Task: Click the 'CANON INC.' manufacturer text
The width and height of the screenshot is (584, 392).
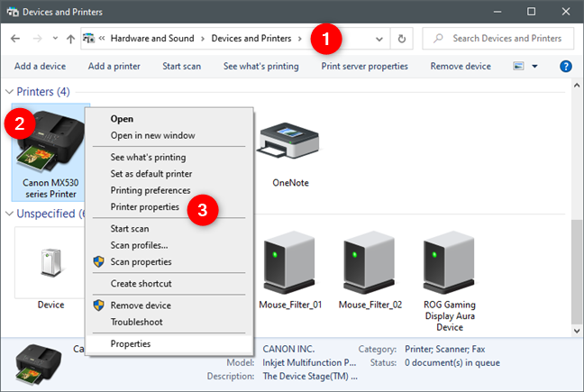Action: tap(288, 349)
